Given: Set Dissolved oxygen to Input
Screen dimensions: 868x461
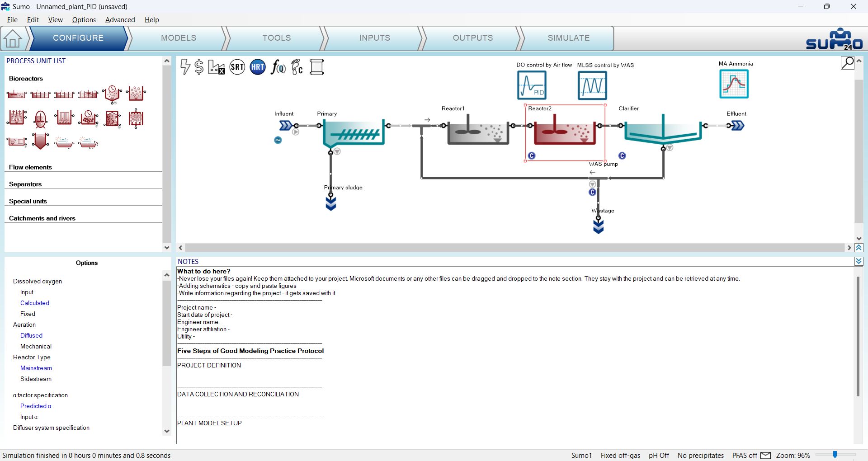Looking at the screenshot, I should [27, 292].
